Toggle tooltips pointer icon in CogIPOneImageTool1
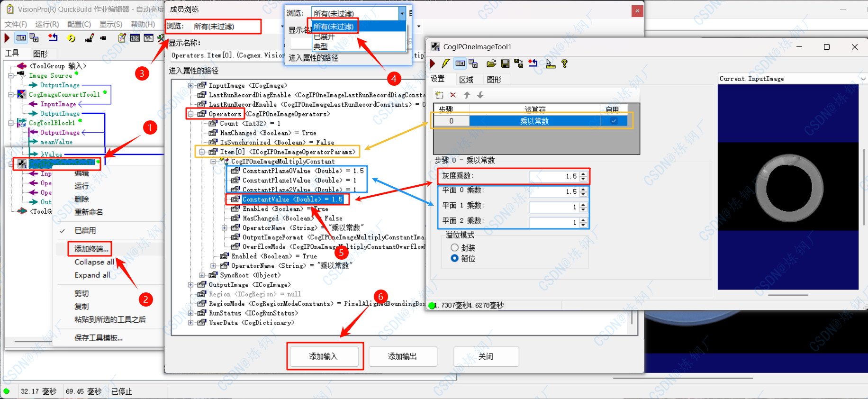 (x=550, y=63)
